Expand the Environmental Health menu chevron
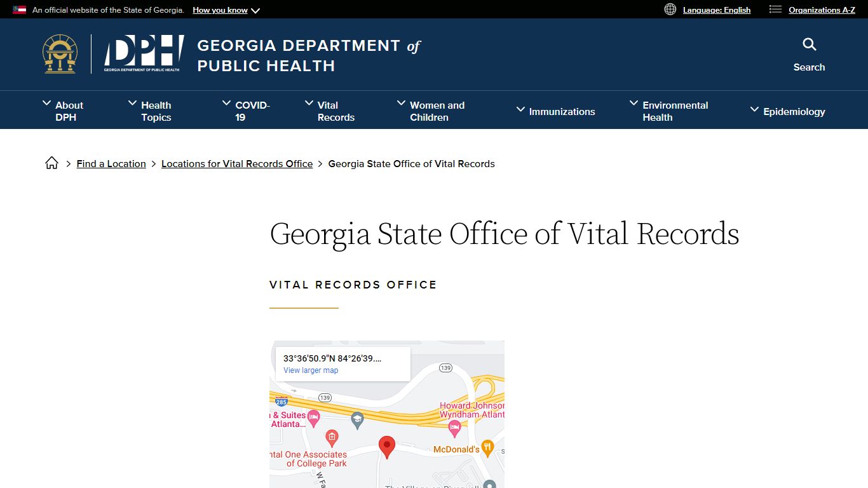The height and width of the screenshot is (488, 868). pos(634,103)
